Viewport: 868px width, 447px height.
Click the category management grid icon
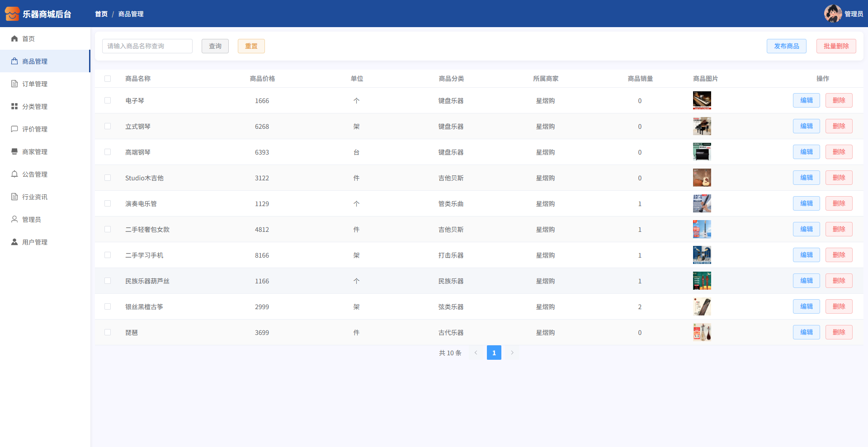click(x=14, y=107)
